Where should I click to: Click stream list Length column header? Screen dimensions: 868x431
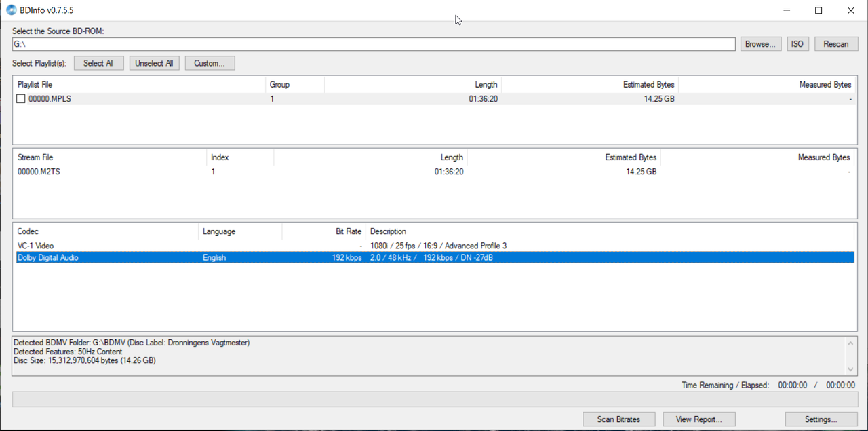(x=370, y=157)
